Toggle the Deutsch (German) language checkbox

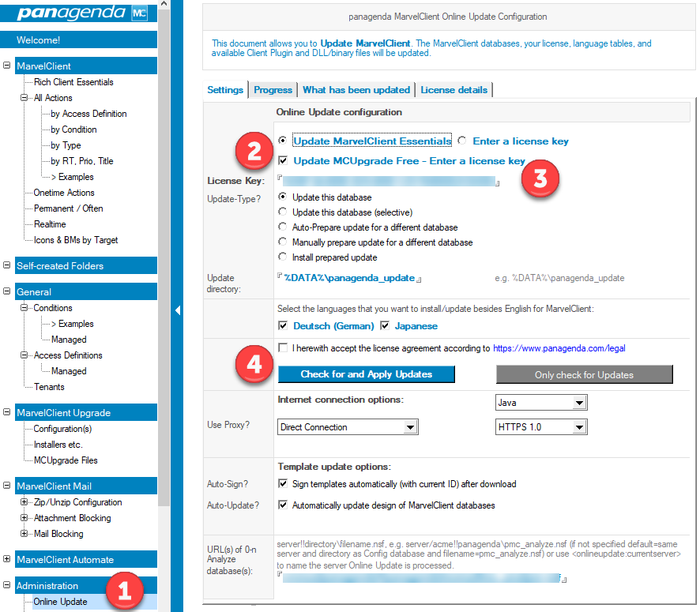click(x=283, y=325)
